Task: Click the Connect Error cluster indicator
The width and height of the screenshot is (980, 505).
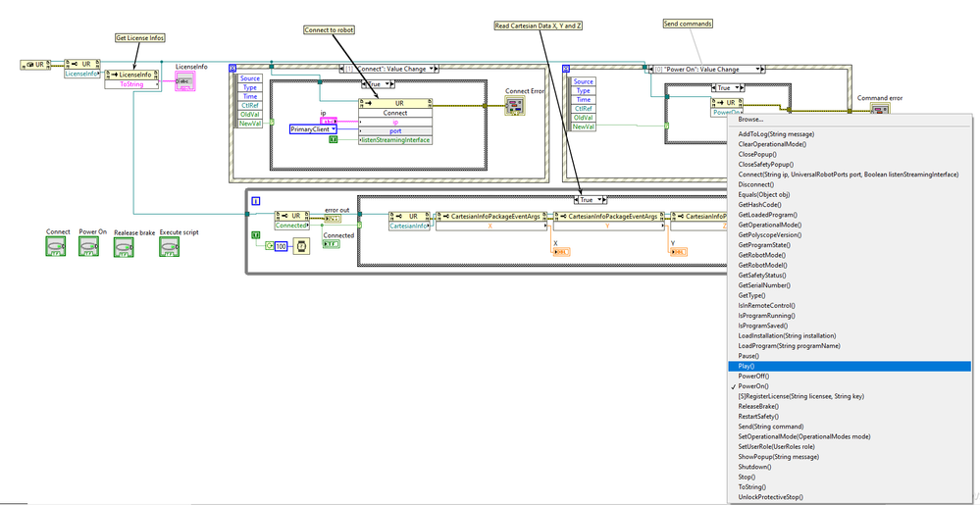Action: (x=515, y=106)
